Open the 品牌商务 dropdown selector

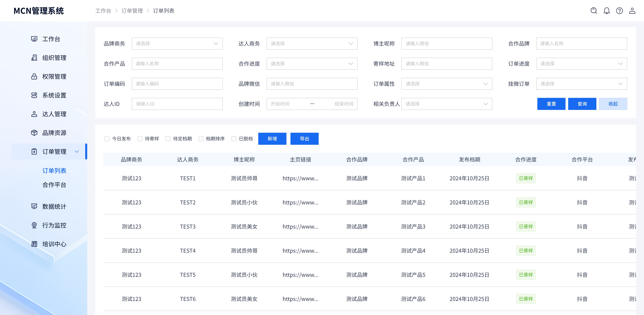(x=177, y=43)
